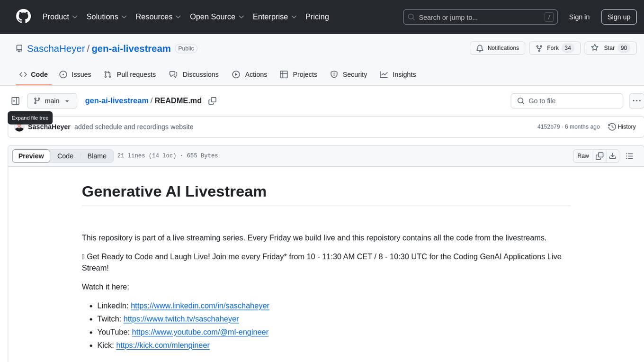Open the more file actions menu
Image resolution: width=644 pixels, height=362 pixels.
tap(636, 101)
